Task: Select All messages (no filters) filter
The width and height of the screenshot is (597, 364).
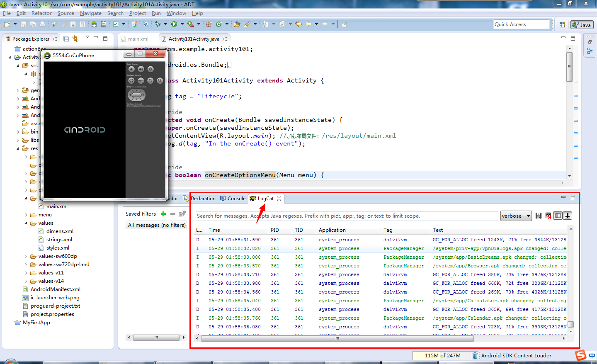Action: (157, 225)
